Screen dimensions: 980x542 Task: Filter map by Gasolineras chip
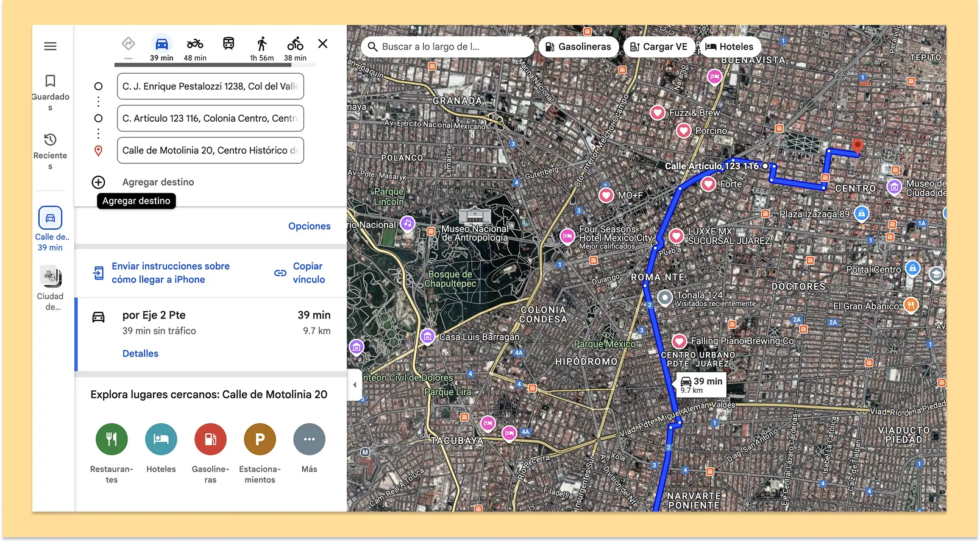coord(578,46)
